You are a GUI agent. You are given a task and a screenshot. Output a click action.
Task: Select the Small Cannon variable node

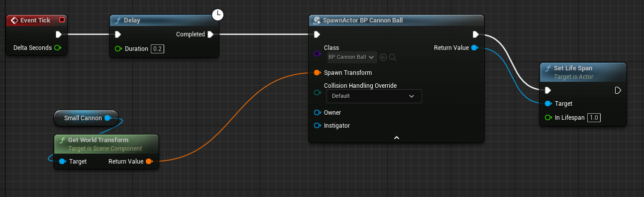[86, 118]
